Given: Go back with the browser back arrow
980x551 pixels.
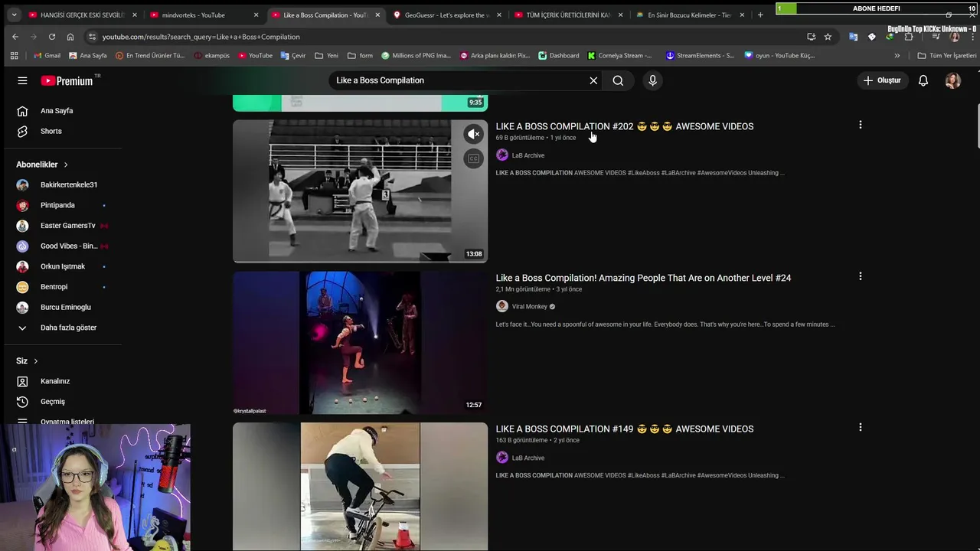Looking at the screenshot, I should [x=15, y=37].
